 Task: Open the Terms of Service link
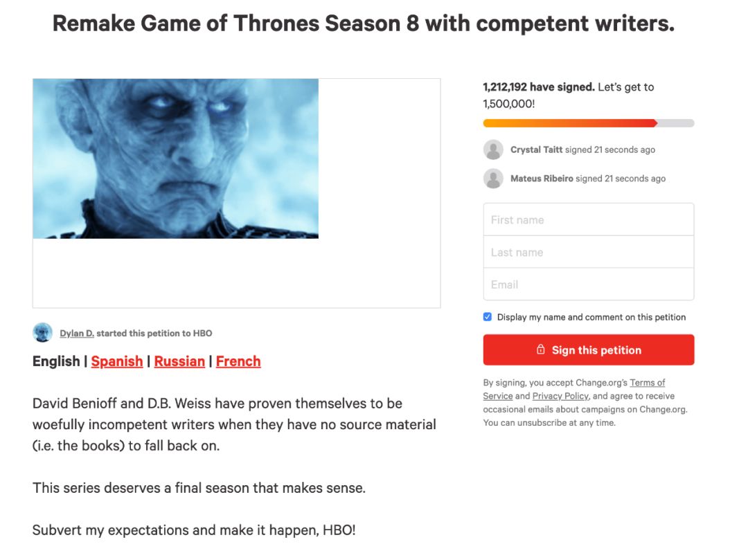click(647, 383)
